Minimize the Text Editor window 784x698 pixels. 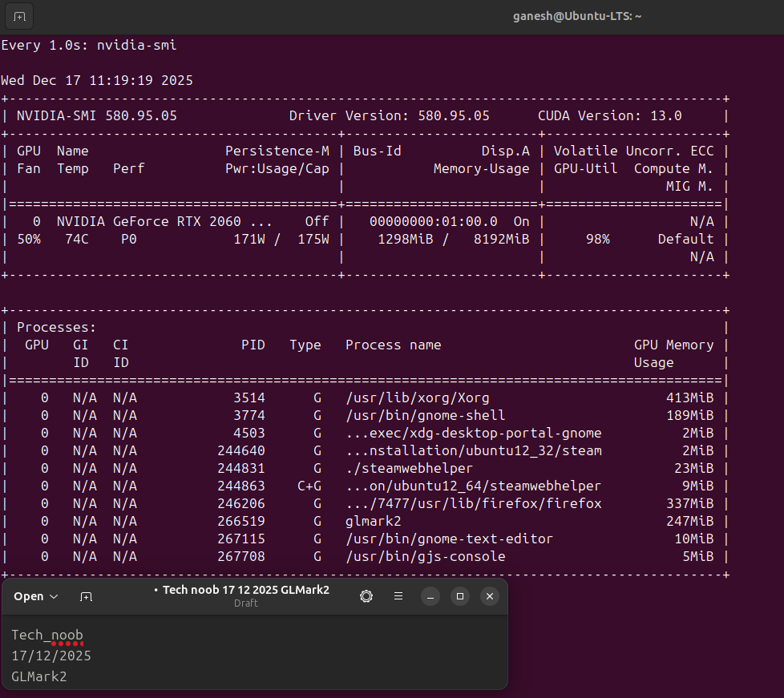click(x=430, y=596)
